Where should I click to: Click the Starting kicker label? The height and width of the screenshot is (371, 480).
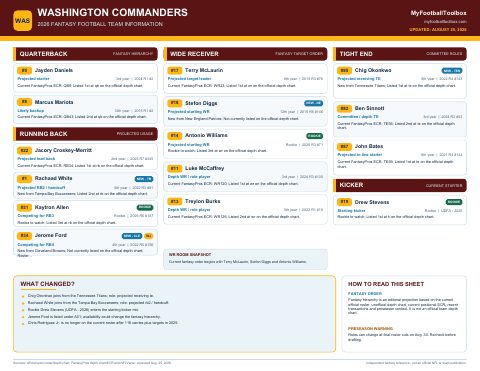point(351,211)
